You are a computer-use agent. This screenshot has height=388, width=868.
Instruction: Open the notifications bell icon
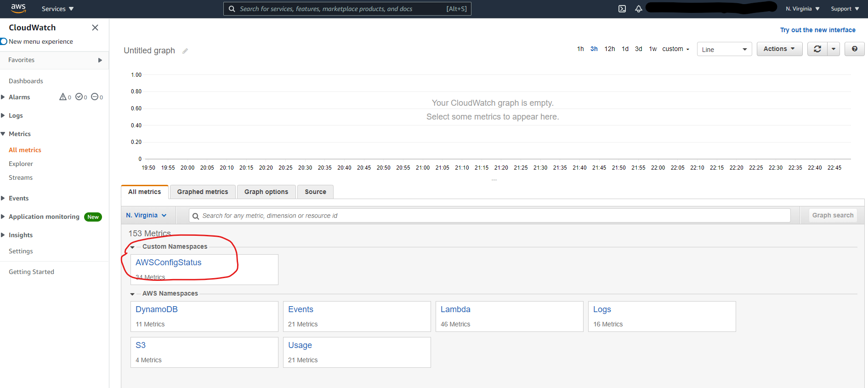(x=639, y=9)
